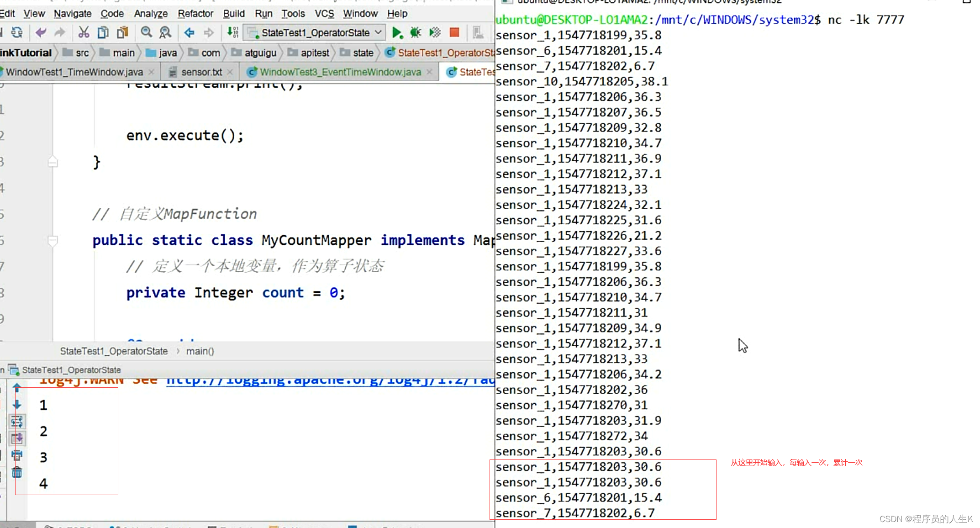Image resolution: width=980 pixels, height=528 pixels.
Task: Start debugging with the bug icon
Action: 416,32
